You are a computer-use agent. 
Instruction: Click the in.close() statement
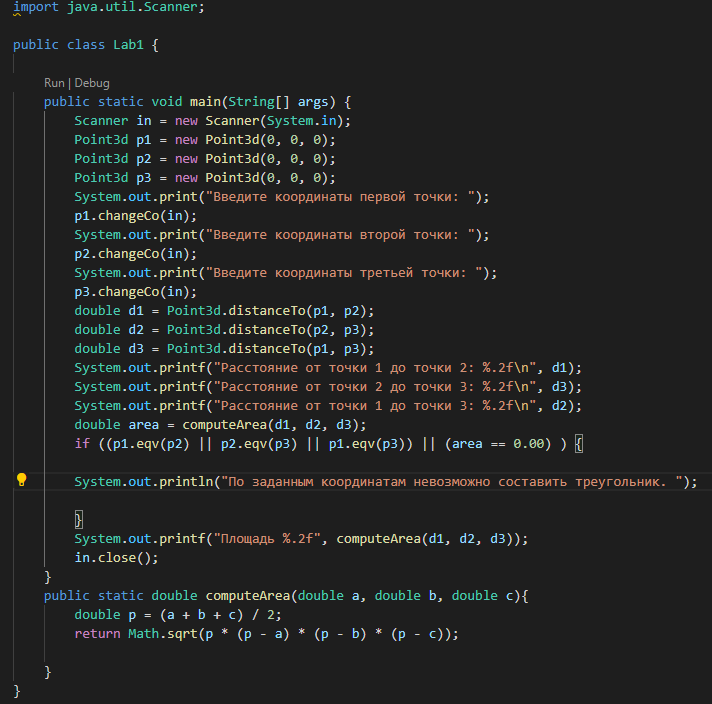click(x=116, y=558)
